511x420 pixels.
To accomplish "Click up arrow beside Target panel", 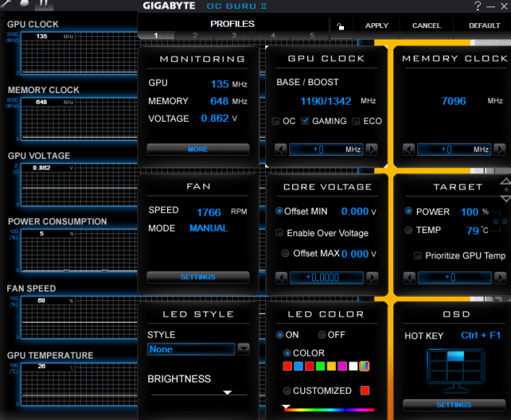I will tap(504, 180).
